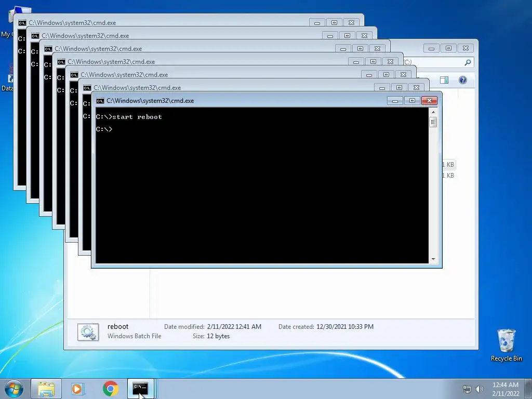Open the Recycle Bin desktop icon
Image resolution: width=532 pixels, height=399 pixels.
(506, 345)
